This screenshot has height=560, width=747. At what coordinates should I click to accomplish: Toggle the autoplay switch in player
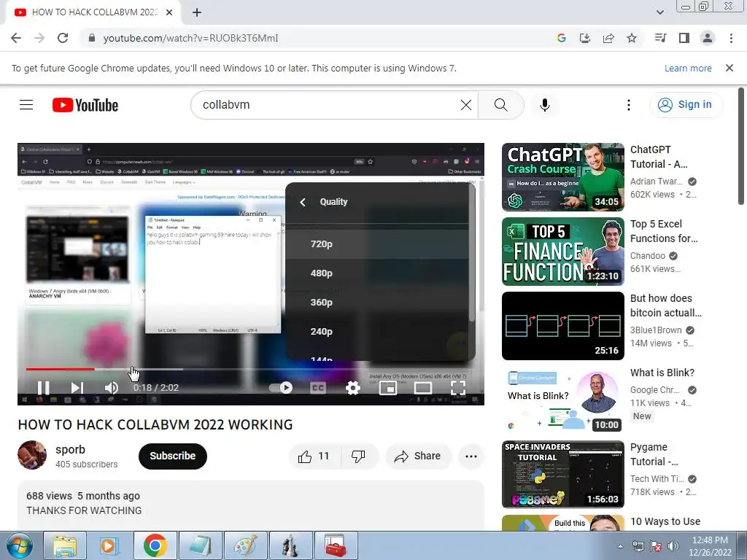tap(281, 388)
